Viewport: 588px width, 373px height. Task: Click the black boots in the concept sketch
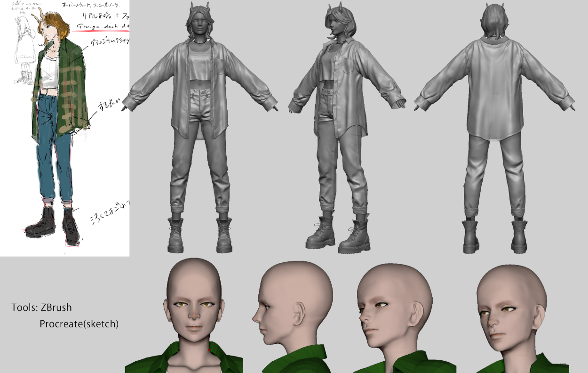pyautogui.click(x=52, y=224)
